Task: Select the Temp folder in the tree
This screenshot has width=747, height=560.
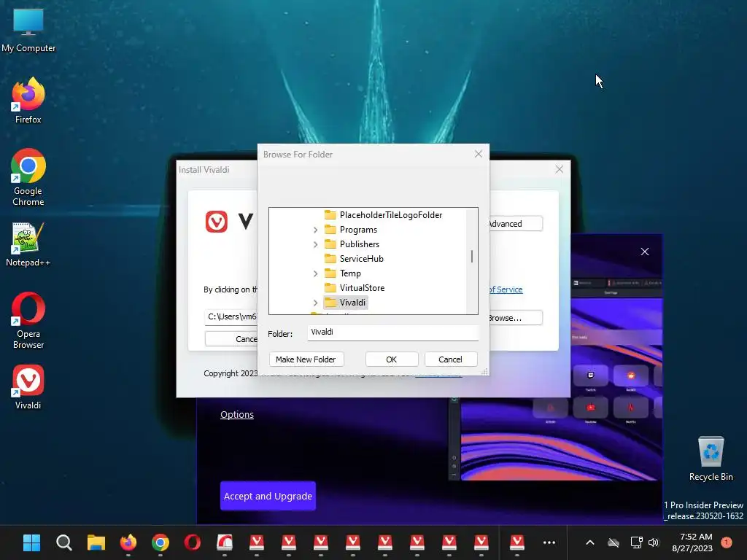Action: 350,273
